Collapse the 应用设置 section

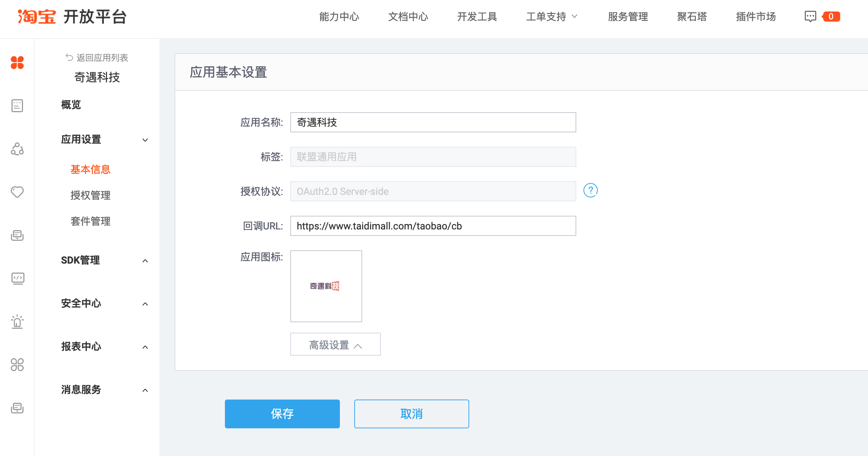tap(145, 140)
